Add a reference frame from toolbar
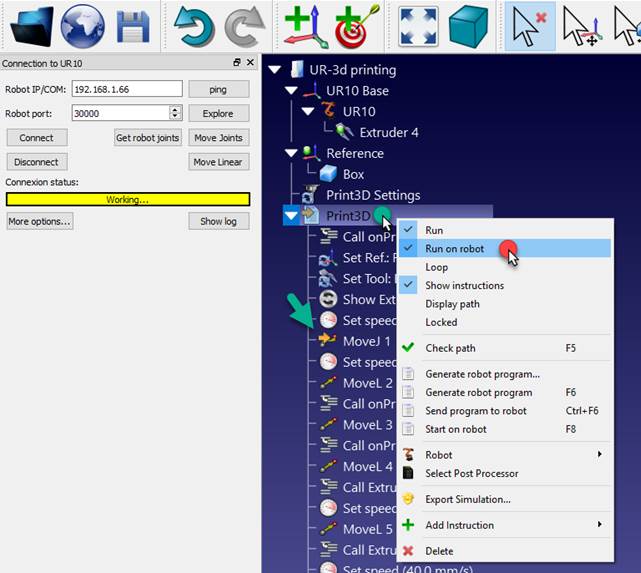 [x=303, y=26]
